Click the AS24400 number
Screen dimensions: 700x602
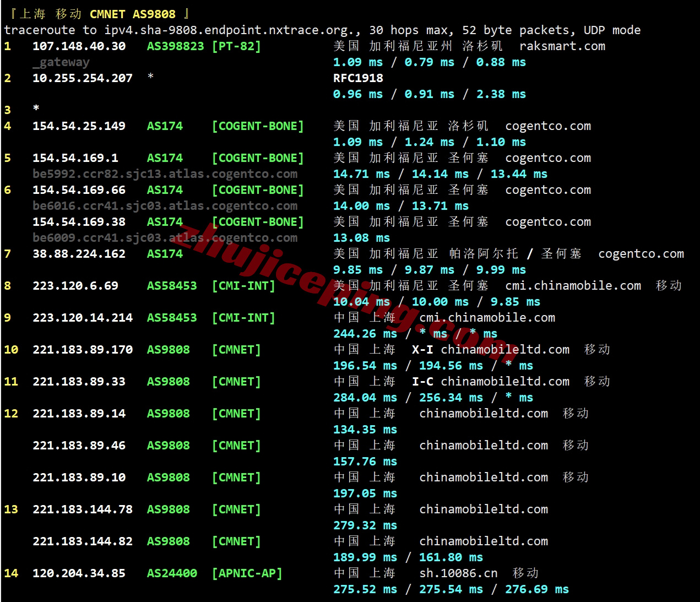point(172,573)
